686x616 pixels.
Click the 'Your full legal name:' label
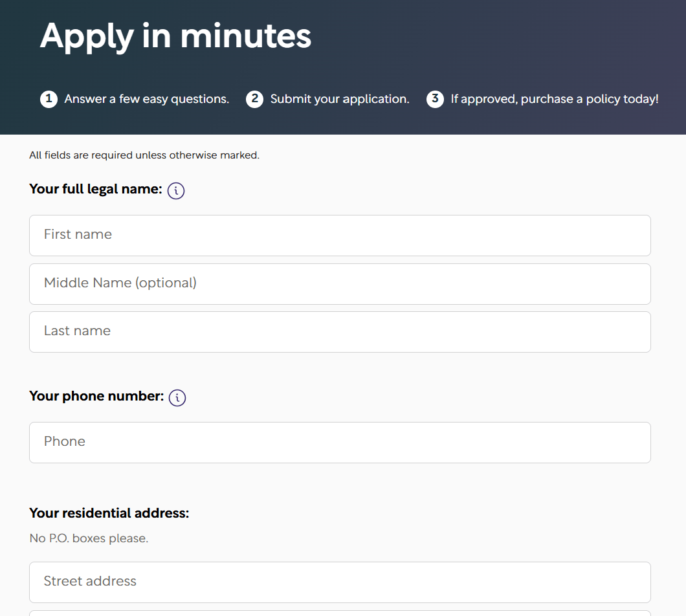pyautogui.click(x=96, y=189)
